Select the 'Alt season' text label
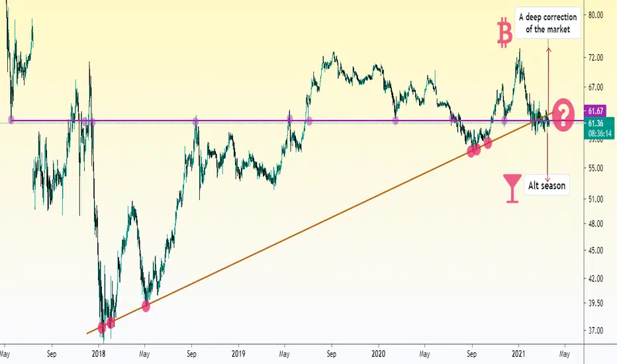The height and width of the screenshot is (364, 617). (x=547, y=185)
